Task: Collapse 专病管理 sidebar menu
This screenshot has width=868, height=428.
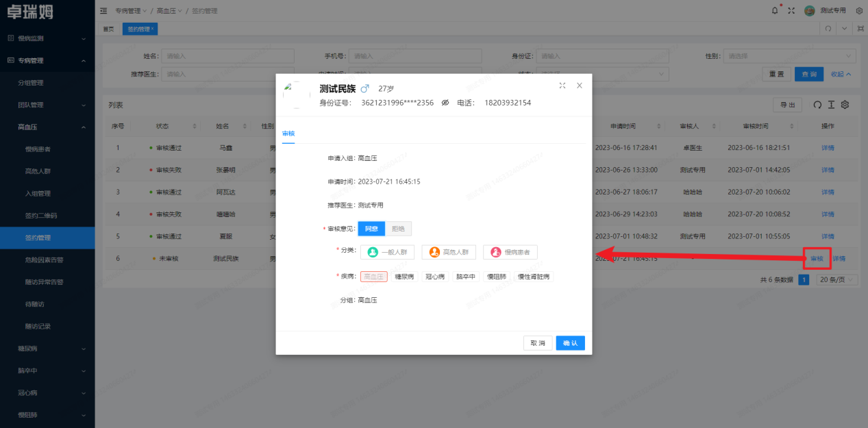Action: pyautogui.click(x=47, y=60)
